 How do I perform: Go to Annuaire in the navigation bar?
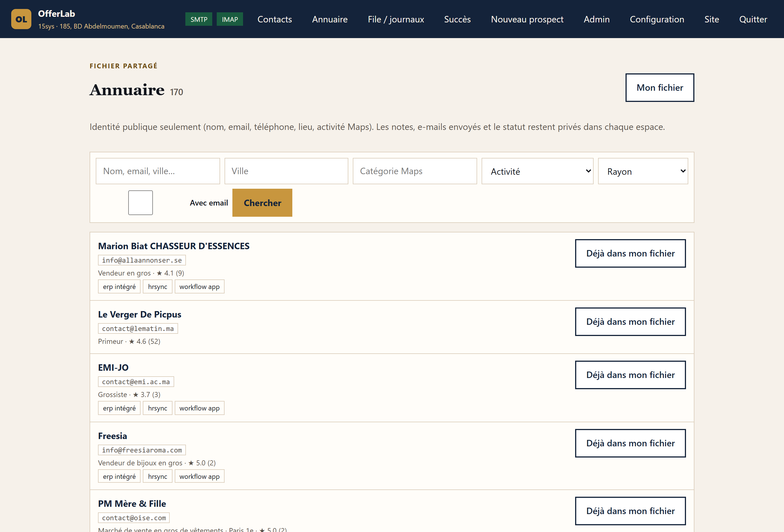[x=330, y=19]
